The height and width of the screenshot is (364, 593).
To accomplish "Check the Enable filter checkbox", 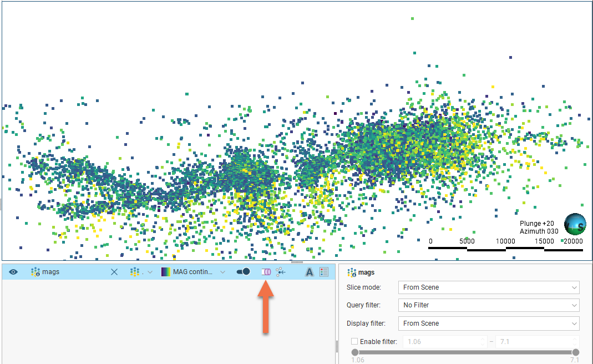I will 354,341.
